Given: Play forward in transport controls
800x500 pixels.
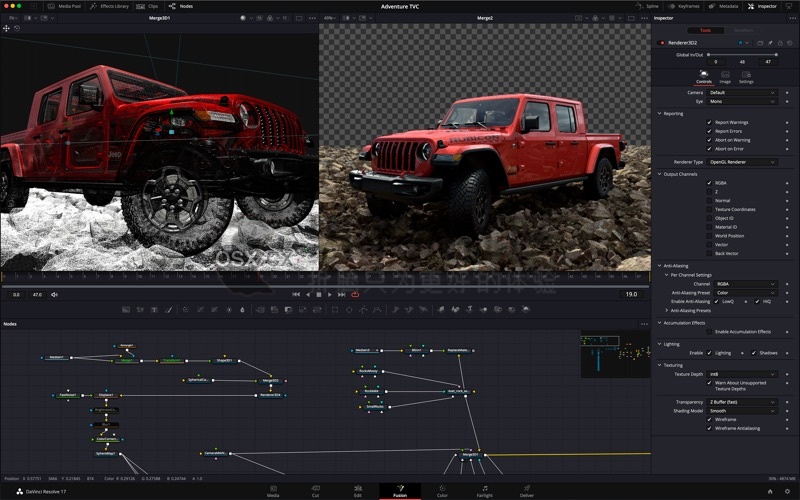Looking at the screenshot, I should pyautogui.click(x=330, y=294).
